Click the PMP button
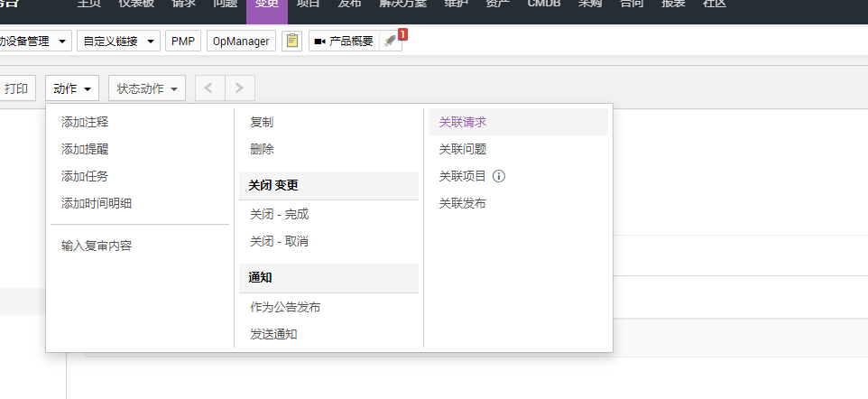868x399 pixels. (183, 42)
